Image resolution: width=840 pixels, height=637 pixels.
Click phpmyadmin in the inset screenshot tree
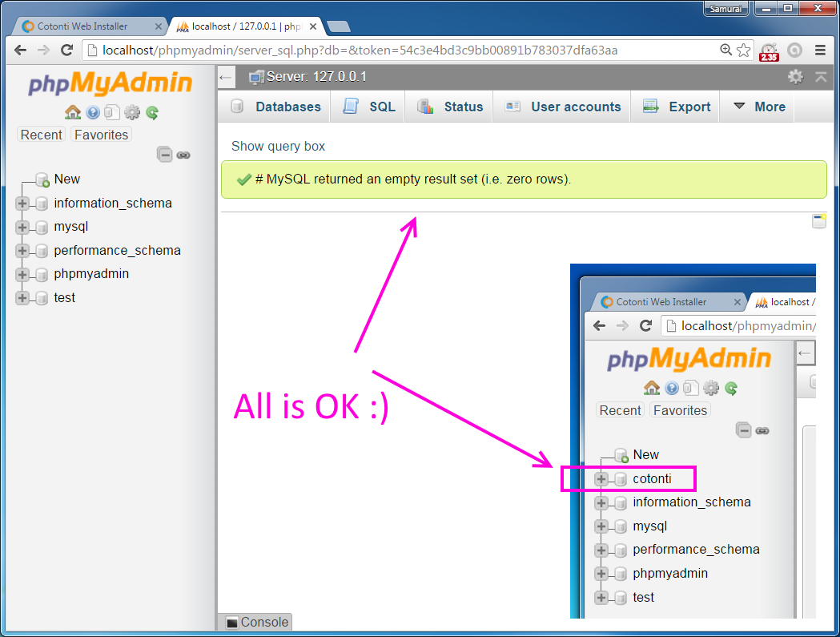pyautogui.click(x=670, y=573)
